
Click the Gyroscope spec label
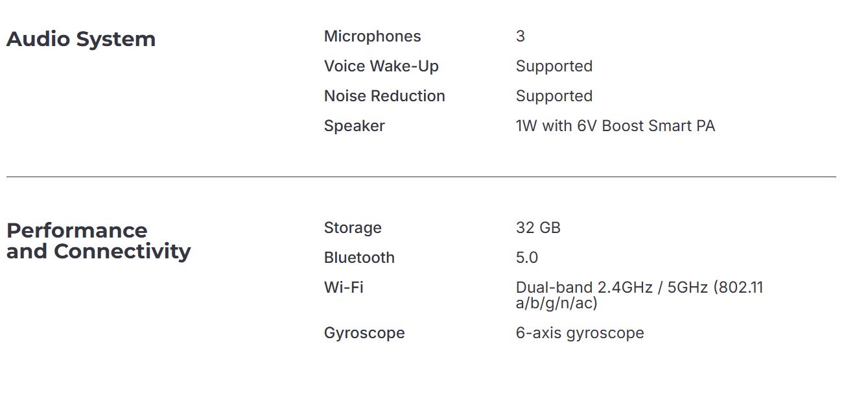(364, 333)
